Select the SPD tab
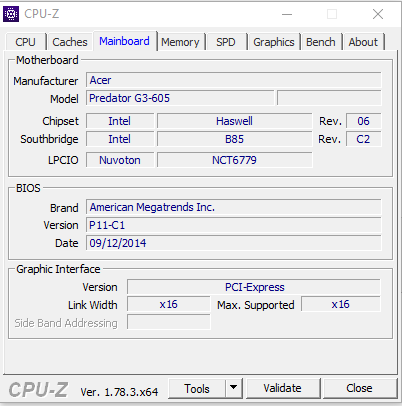Viewport: 402px width, 406px height. [226, 42]
